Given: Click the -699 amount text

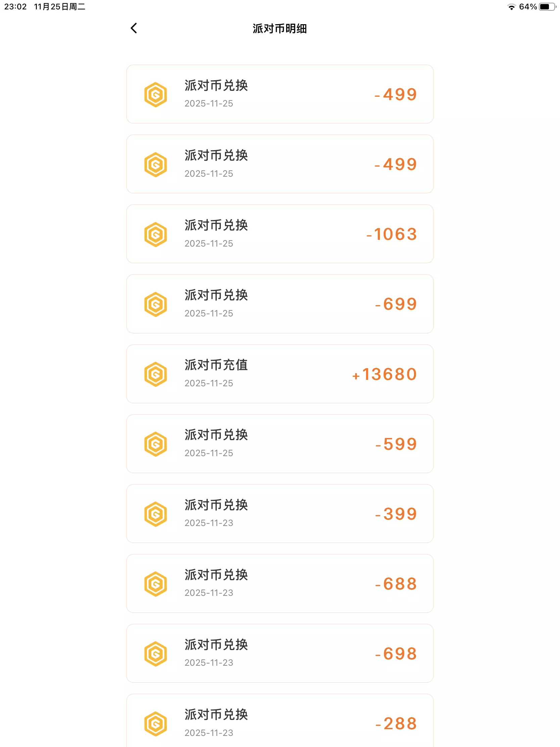Looking at the screenshot, I should (396, 304).
